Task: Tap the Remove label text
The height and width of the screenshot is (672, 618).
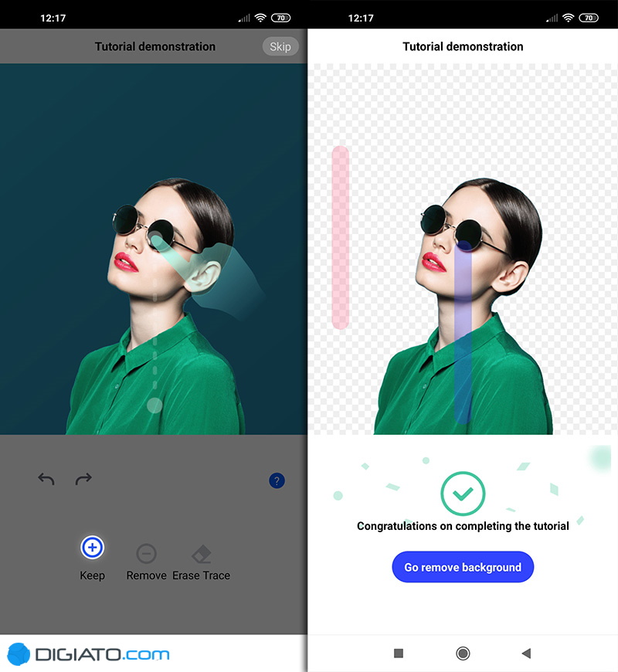Action: pyautogui.click(x=146, y=575)
